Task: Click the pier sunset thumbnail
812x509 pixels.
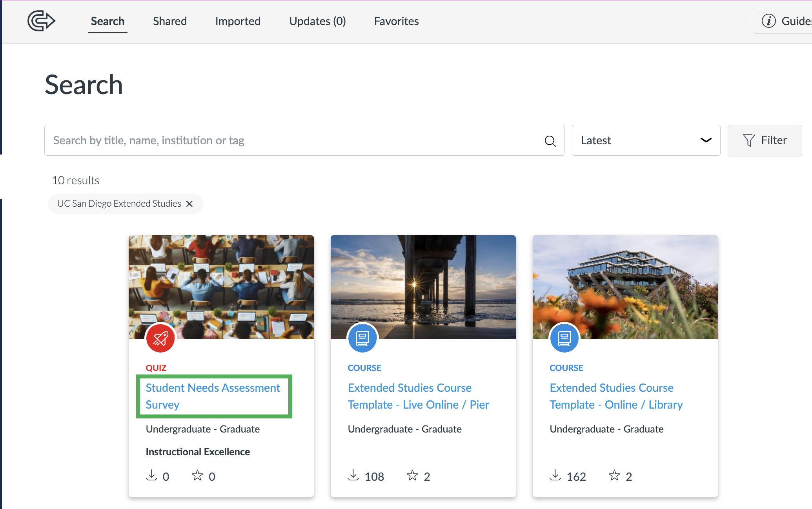Action: point(423,287)
